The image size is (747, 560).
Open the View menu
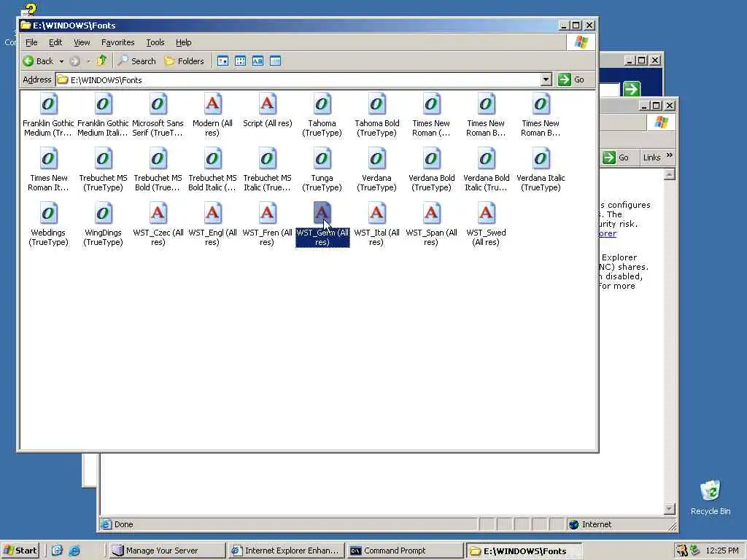coord(82,42)
